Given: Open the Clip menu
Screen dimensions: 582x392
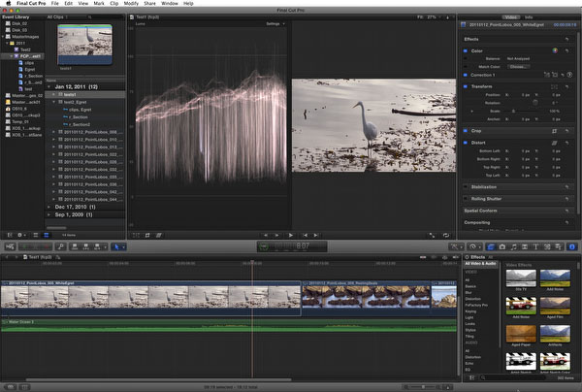Looking at the screenshot, I should (113, 3).
